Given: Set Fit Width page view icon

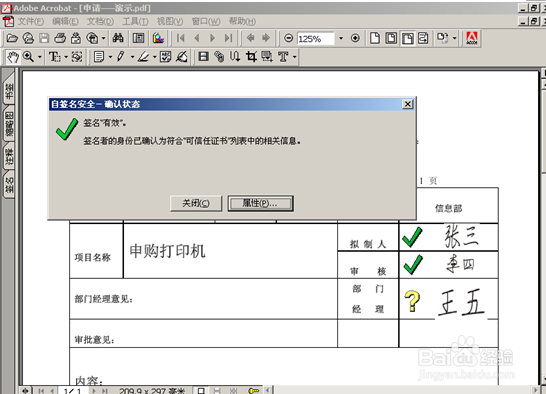Looking at the screenshot, I should (407, 38).
